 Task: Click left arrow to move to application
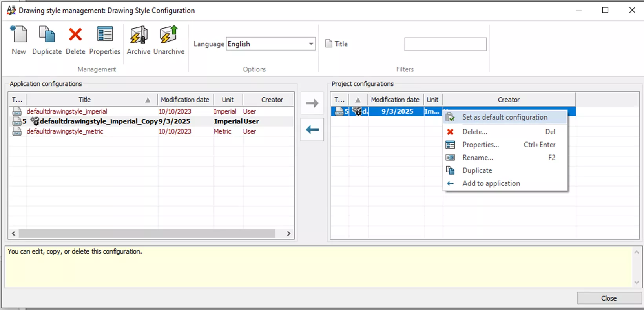(312, 130)
